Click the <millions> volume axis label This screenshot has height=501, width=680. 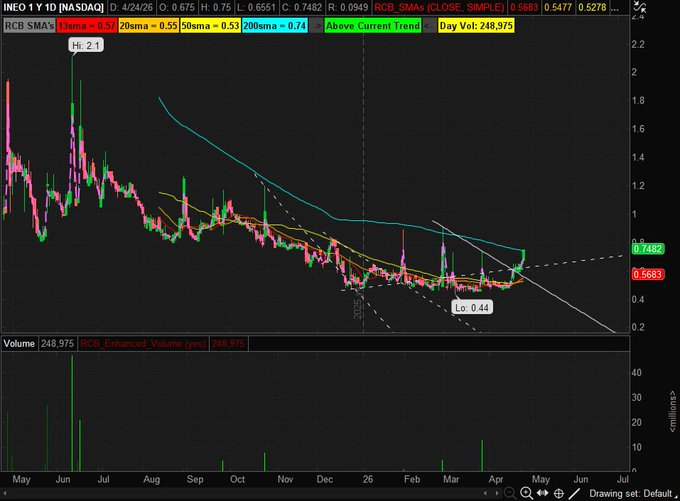(672, 411)
